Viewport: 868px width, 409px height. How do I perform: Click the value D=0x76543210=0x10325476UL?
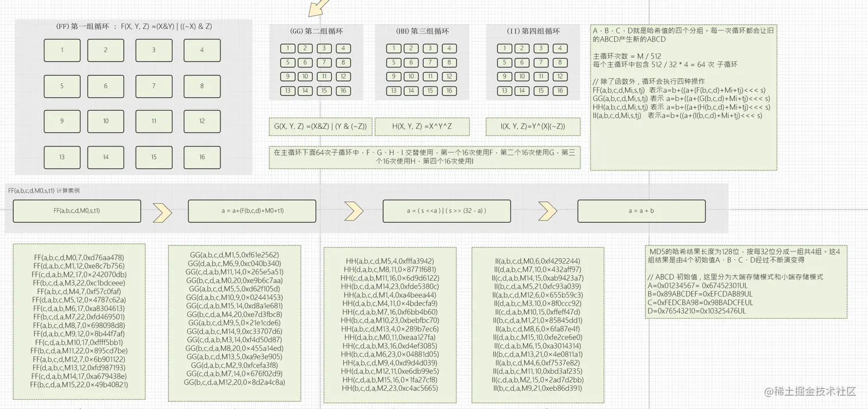pos(696,311)
